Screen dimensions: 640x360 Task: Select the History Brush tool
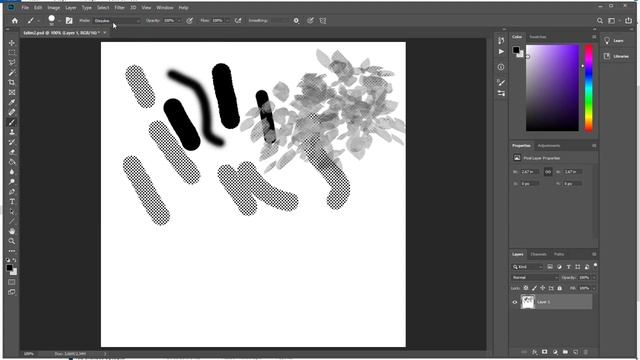12,142
